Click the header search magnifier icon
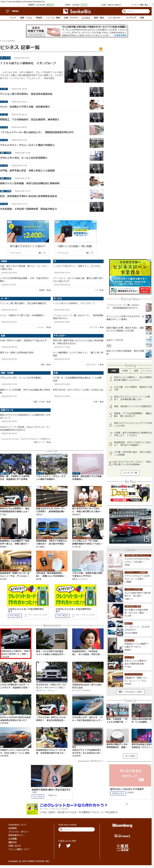The image size is (154, 868). pyautogui.click(x=125, y=11)
